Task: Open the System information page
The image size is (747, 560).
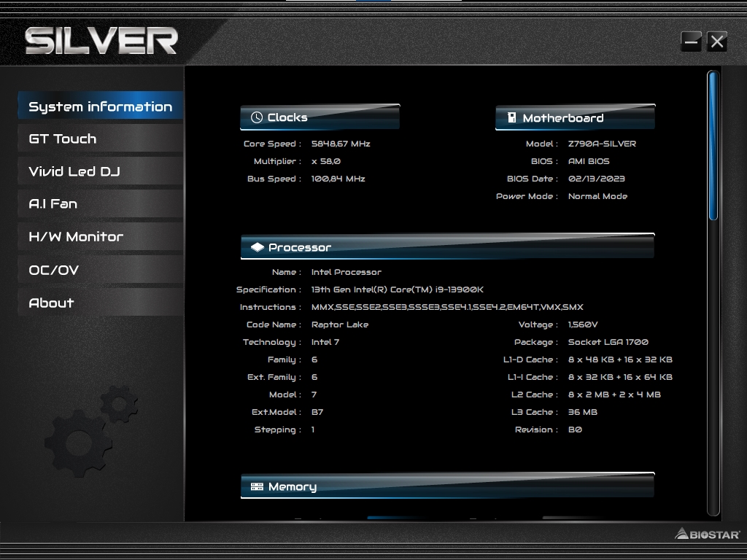Action: 101,106
